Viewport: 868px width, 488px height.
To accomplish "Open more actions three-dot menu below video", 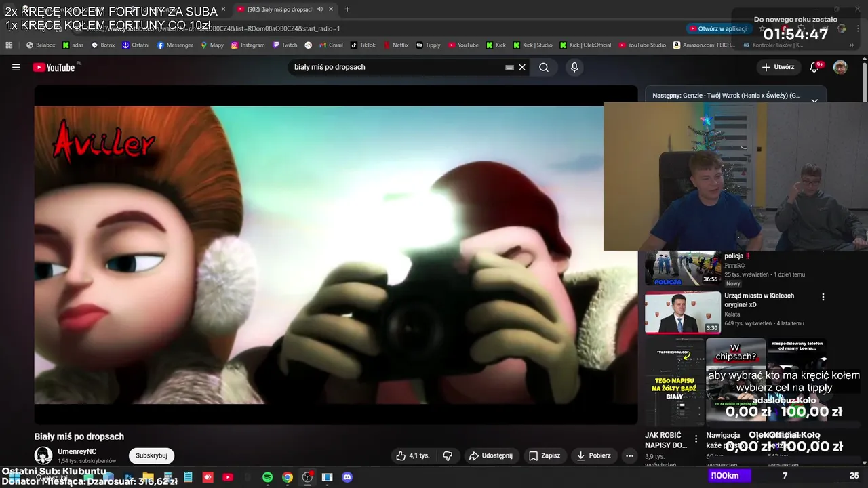I will click(630, 455).
